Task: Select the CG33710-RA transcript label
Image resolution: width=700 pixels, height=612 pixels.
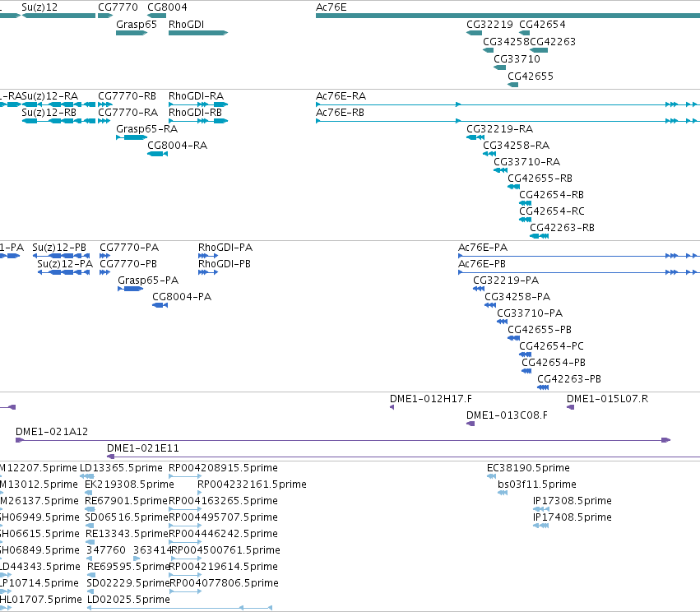Action: (x=526, y=162)
